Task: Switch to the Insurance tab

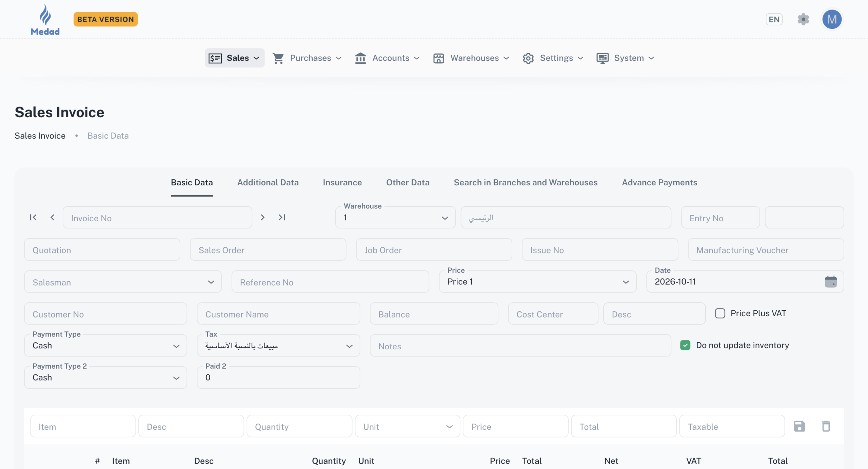Action: (342, 182)
